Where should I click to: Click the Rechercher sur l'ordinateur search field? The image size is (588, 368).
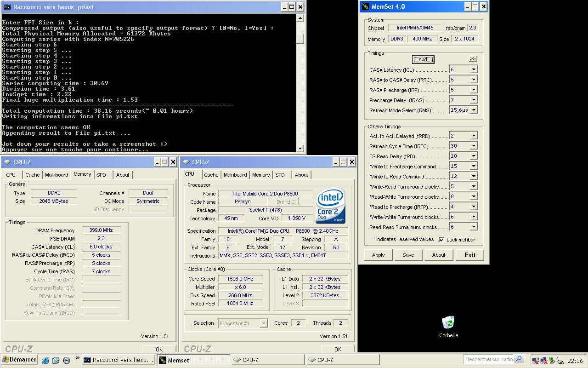point(489,359)
